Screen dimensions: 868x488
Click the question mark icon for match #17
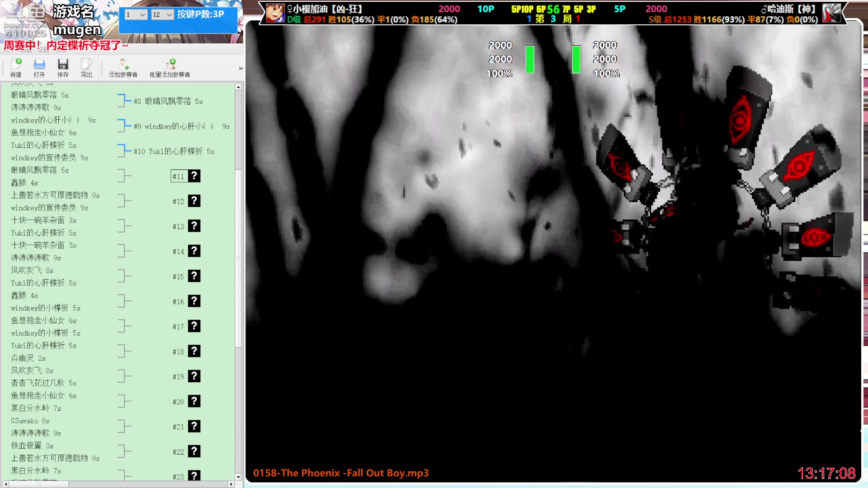point(194,326)
